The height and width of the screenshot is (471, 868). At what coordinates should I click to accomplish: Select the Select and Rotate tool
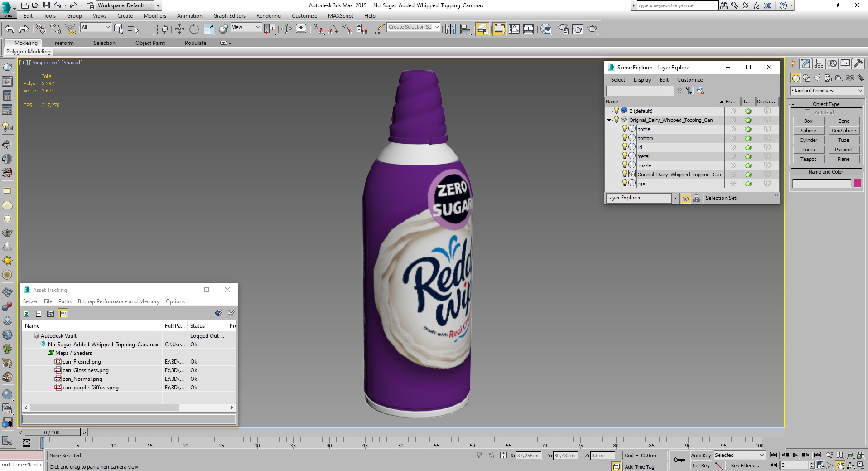[x=194, y=29]
